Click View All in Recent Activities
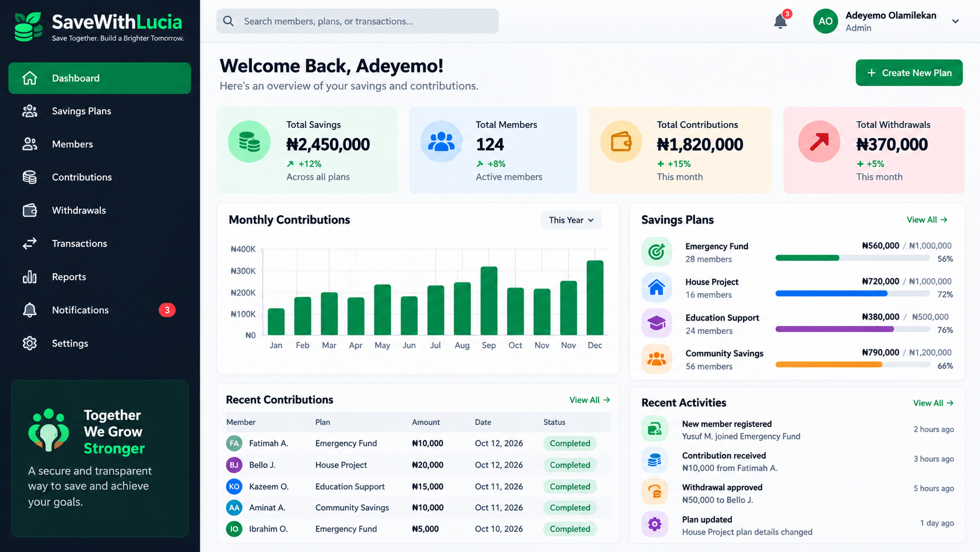The image size is (980, 552). click(x=933, y=403)
